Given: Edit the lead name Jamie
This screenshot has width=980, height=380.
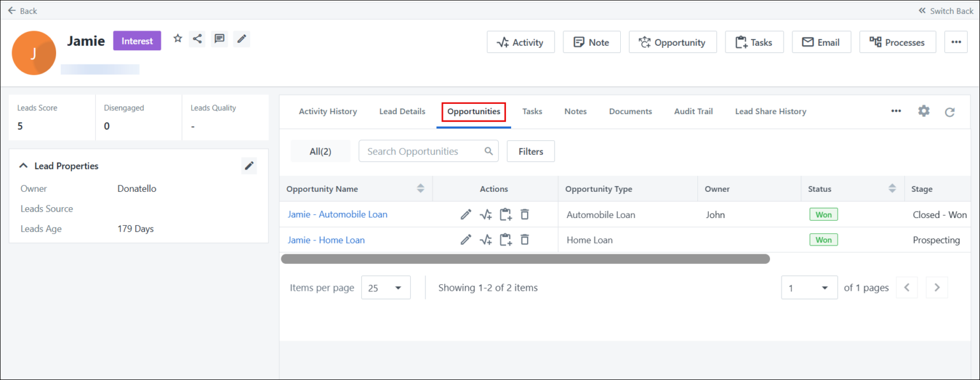Looking at the screenshot, I should pyautogui.click(x=241, y=39).
